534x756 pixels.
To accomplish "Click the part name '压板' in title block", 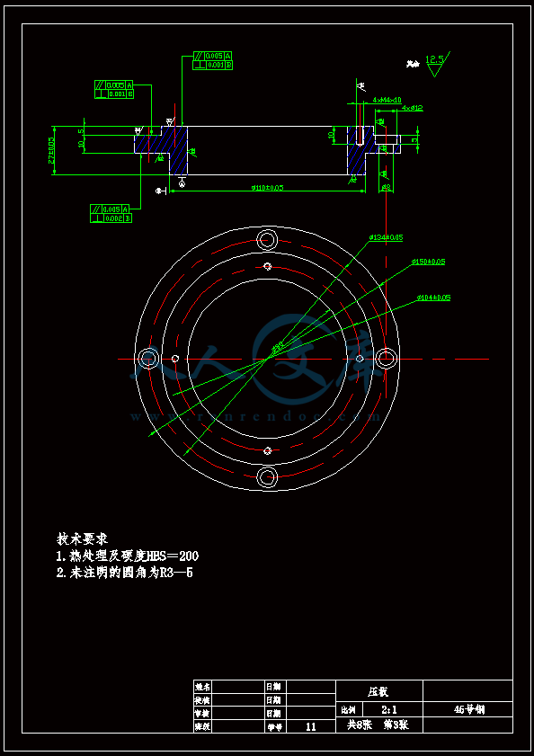I will pyautogui.click(x=378, y=692).
